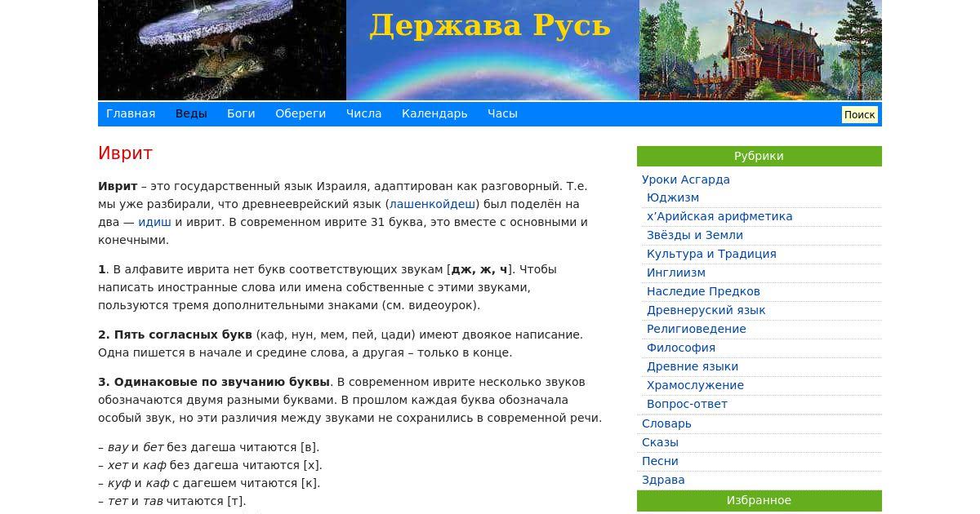The height and width of the screenshot is (514, 980).
Task: Click the Поиск search button
Action: [859, 114]
